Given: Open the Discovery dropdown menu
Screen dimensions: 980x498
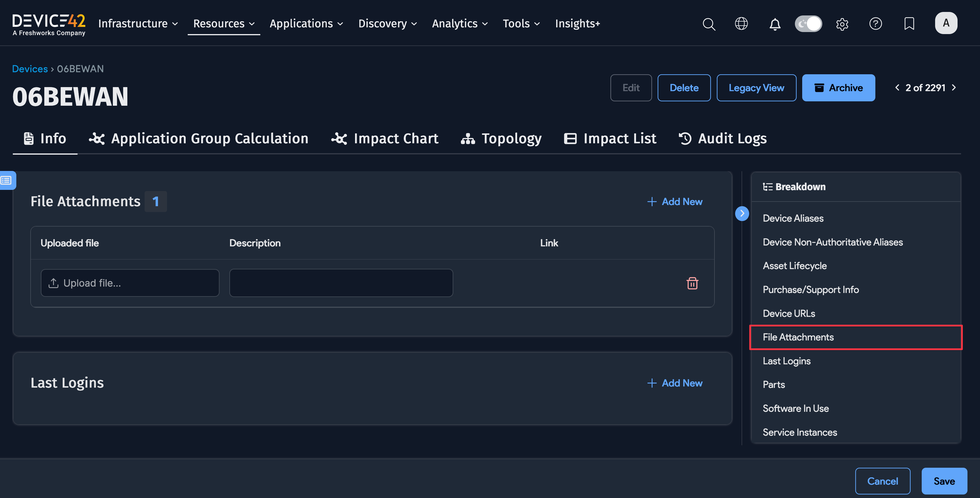Looking at the screenshot, I should (x=387, y=24).
